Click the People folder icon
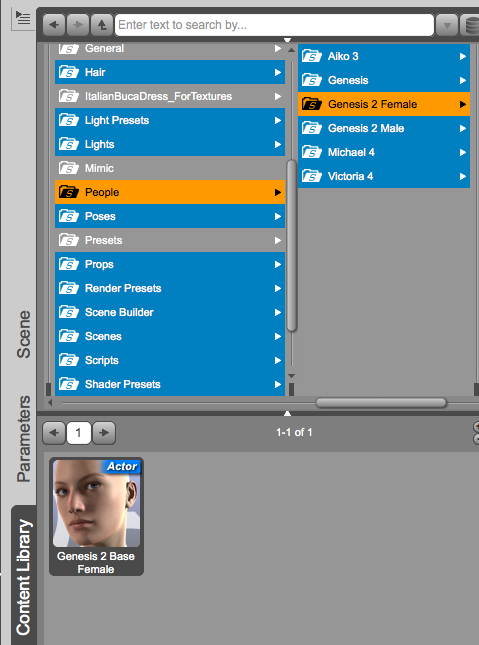The height and width of the screenshot is (645, 479). pos(68,192)
